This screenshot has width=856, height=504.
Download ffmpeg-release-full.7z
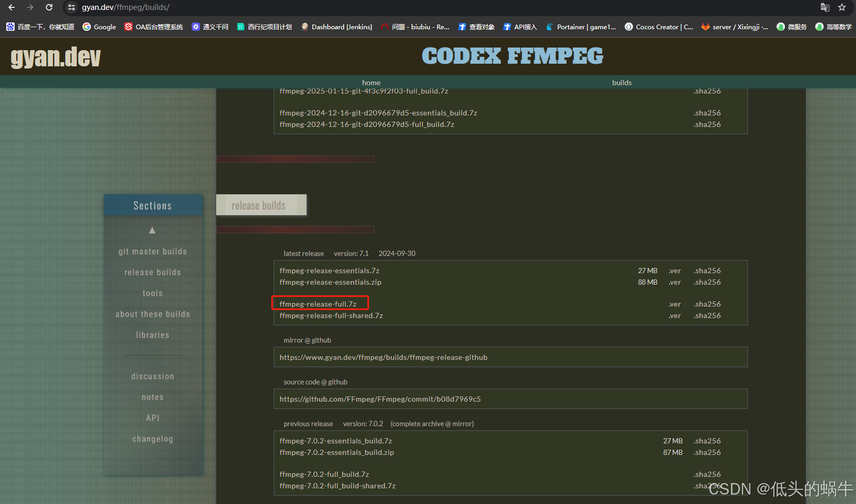tap(318, 304)
